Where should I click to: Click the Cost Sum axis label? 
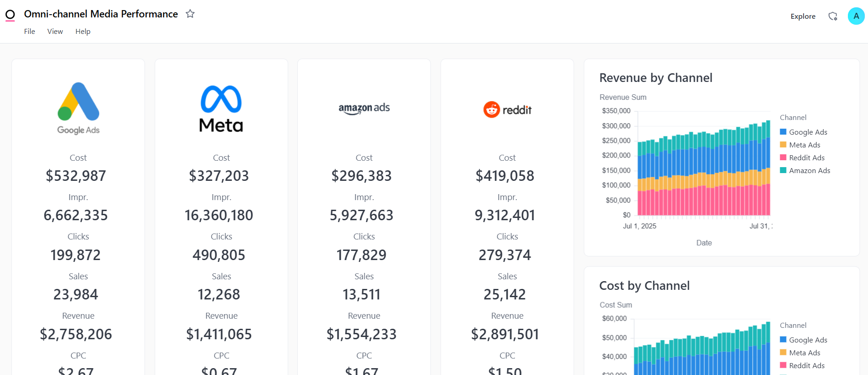pos(616,305)
